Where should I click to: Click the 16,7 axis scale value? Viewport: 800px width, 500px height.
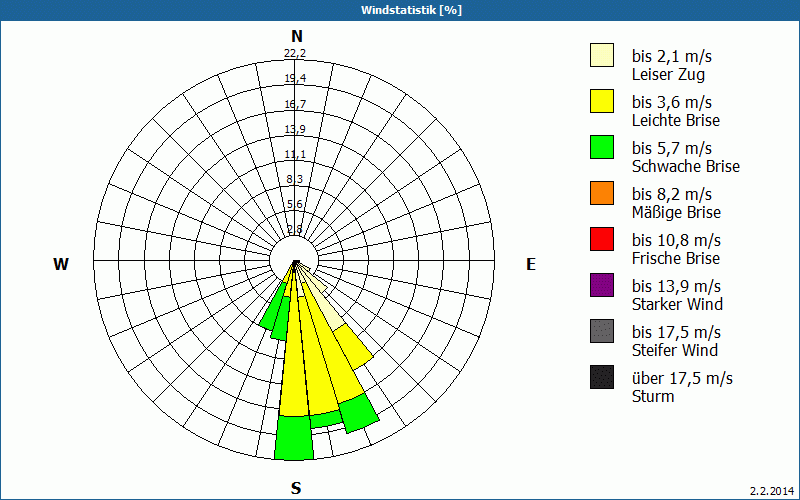[295, 104]
